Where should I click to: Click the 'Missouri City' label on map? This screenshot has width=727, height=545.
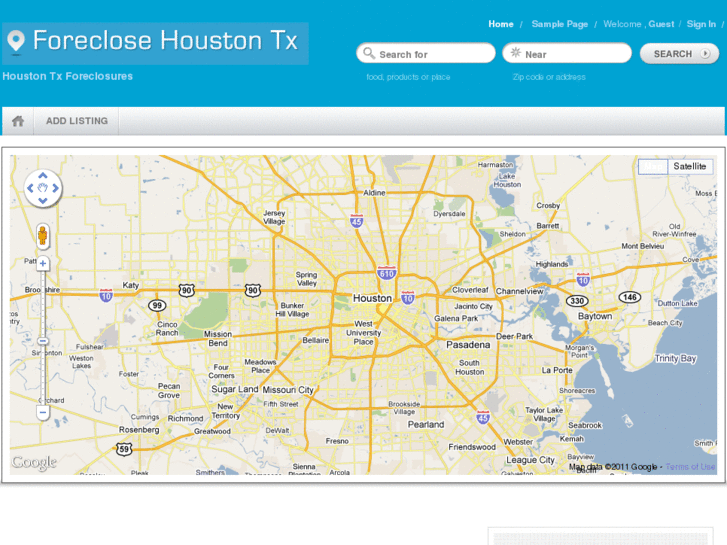click(288, 390)
